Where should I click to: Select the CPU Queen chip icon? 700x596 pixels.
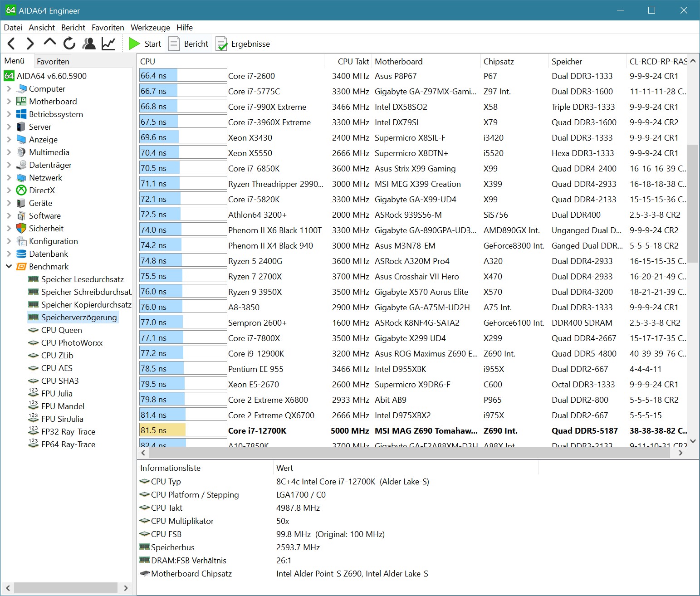tap(33, 330)
